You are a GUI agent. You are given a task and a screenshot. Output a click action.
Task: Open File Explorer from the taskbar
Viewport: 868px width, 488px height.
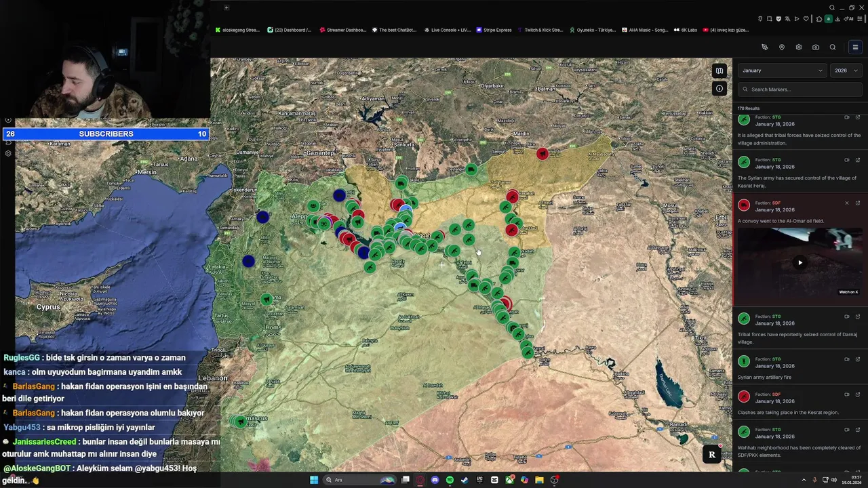pyautogui.click(x=539, y=480)
